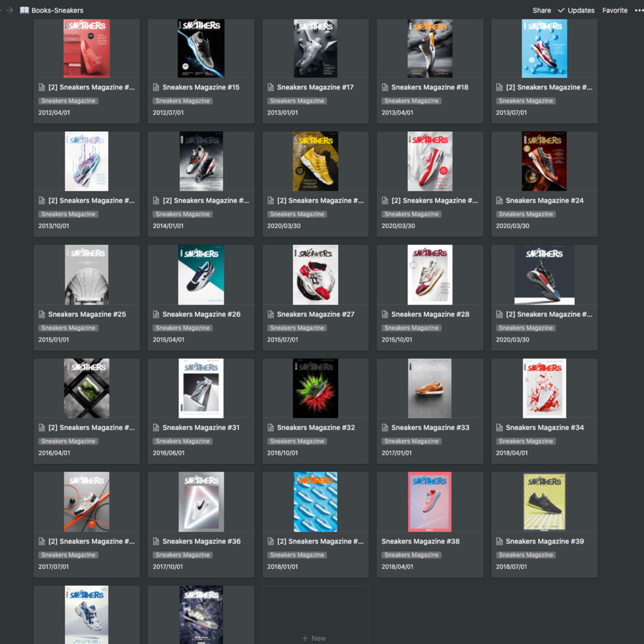Click the date 2016/06/01
644x644 pixels.
[168, 454]
